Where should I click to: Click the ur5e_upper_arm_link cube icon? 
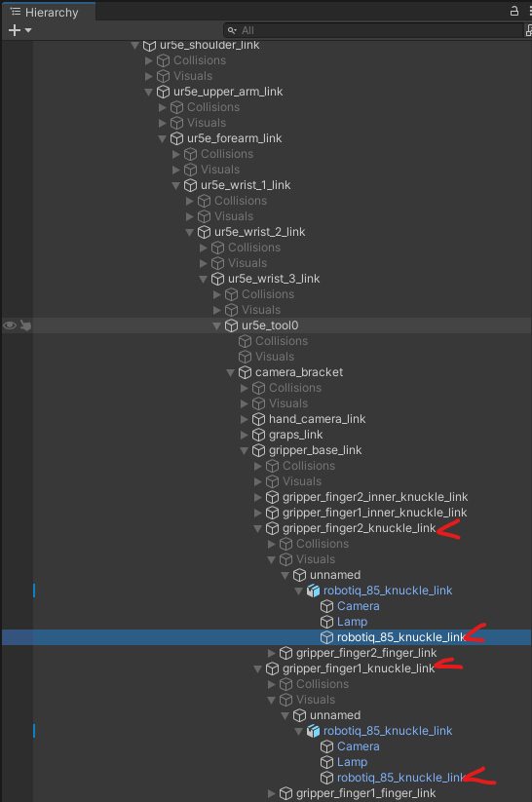pos(163,92)
